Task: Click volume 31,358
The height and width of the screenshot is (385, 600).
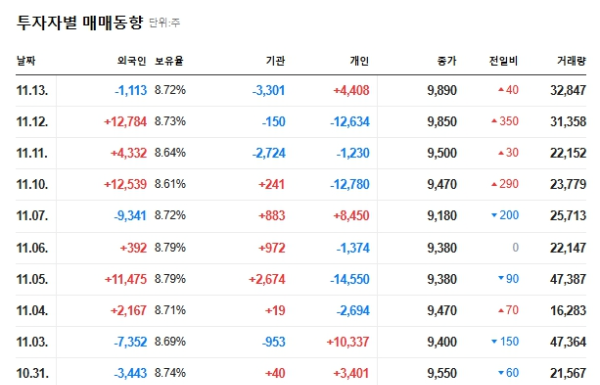Action: tap(568, 122)
